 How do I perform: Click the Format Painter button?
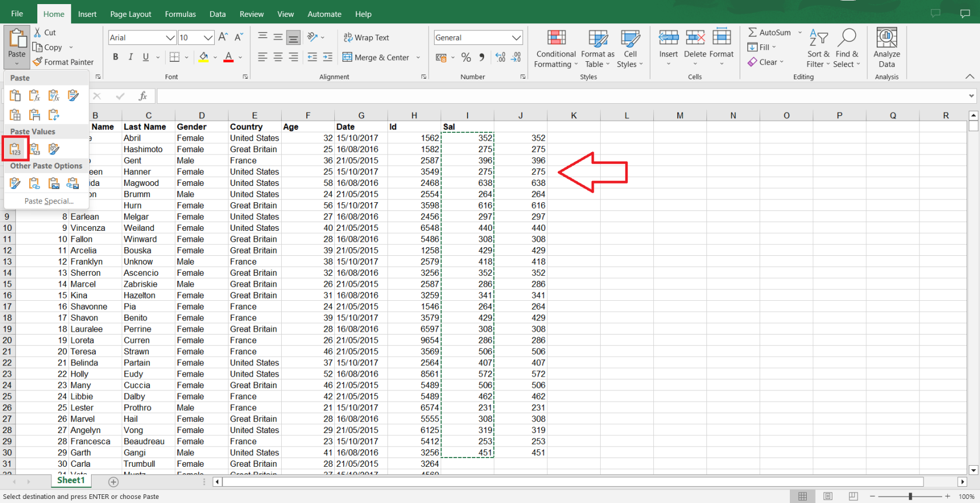click(x=63, y=62)
